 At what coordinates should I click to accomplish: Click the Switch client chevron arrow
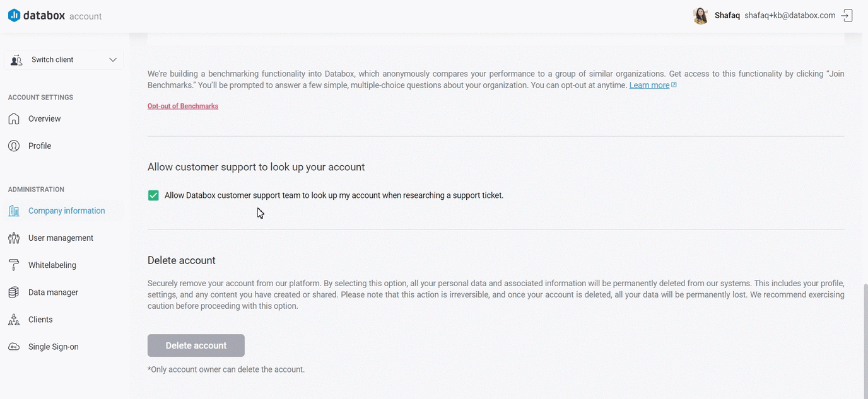point(112,59)
